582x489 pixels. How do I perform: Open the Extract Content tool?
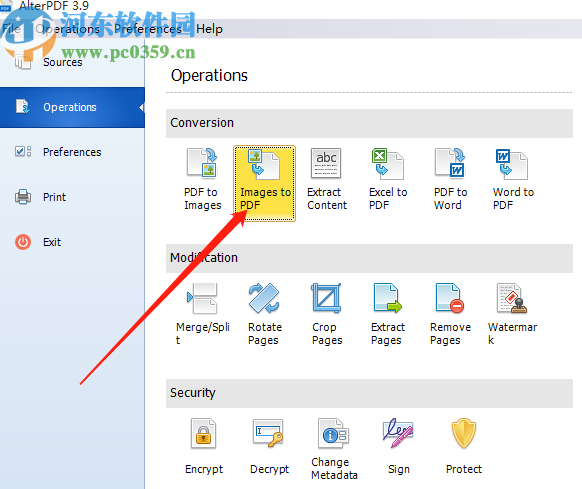[x=327, y=180]
